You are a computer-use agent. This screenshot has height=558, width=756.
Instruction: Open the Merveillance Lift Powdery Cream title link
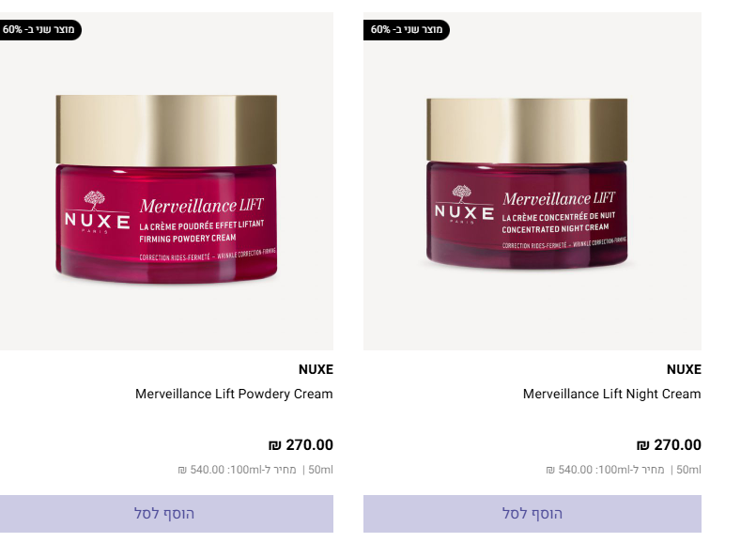pos(234,394)
